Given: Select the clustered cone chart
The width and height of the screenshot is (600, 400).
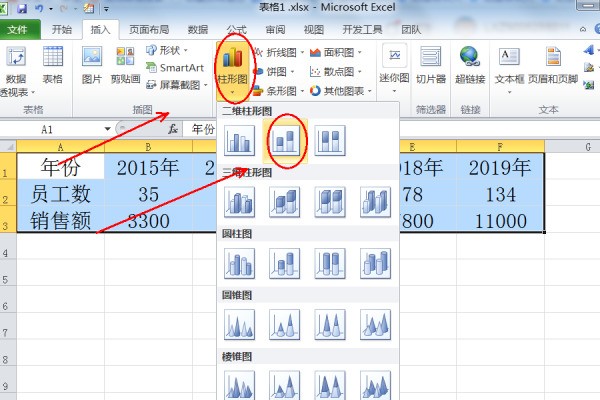Looking at the screenshot, I should click(x=240, y=325).
